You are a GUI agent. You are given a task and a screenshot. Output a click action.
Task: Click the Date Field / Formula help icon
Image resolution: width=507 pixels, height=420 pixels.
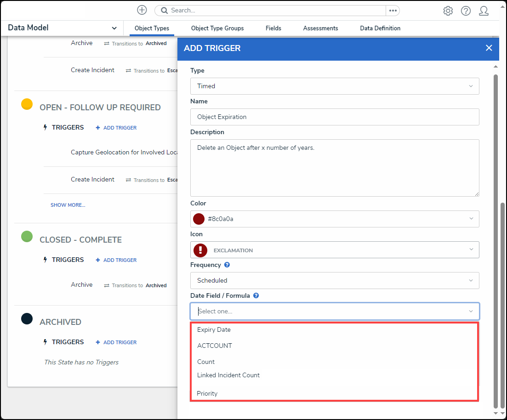pyautogui.click(x=256, y=296)
